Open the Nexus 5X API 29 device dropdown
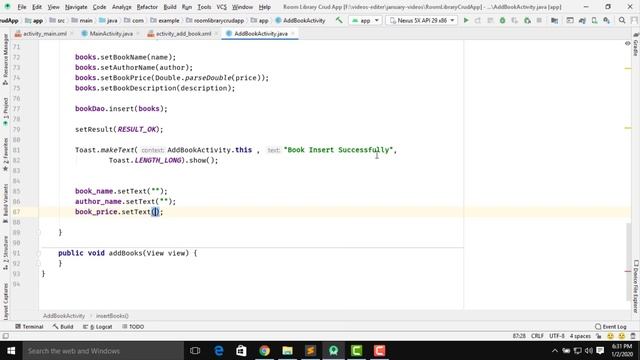This screenshot has height=360, width=640. tap(422, 20)
